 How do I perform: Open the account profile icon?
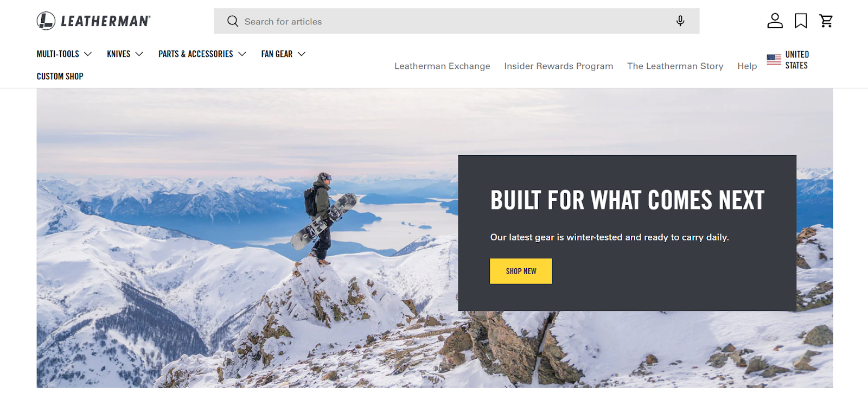coord(775,21)
